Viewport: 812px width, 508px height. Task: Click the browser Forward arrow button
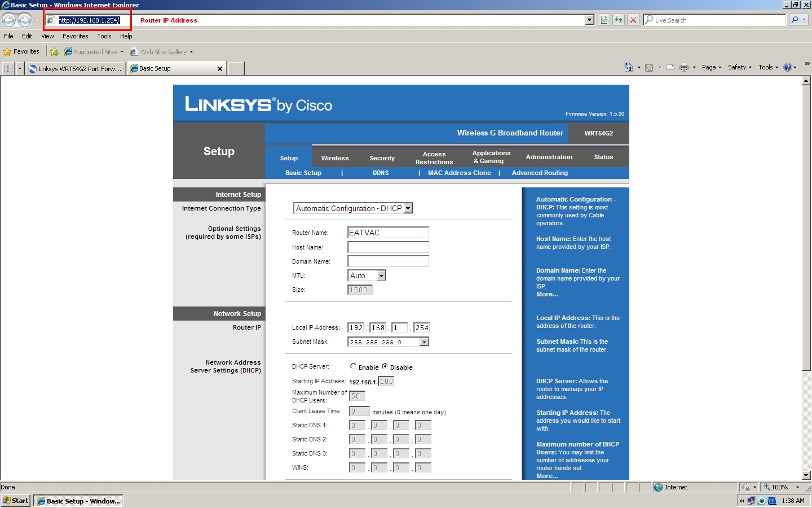click(24, 20)
